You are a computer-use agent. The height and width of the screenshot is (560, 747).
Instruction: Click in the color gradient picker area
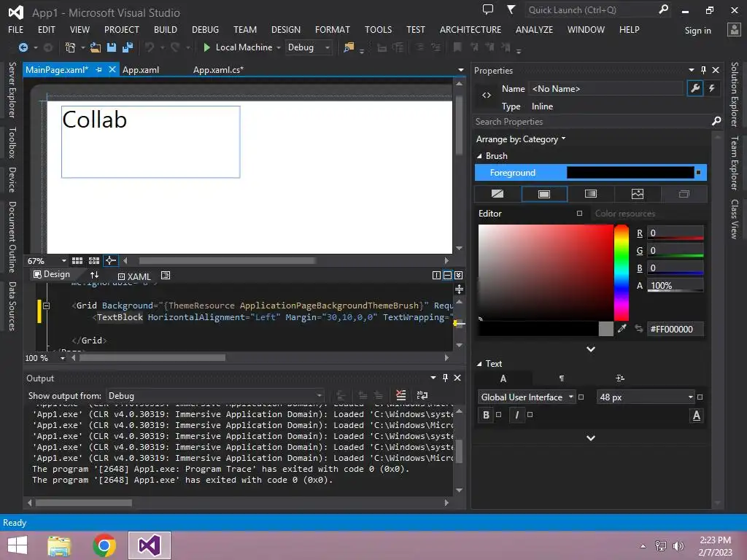click(x=546, y=273)
